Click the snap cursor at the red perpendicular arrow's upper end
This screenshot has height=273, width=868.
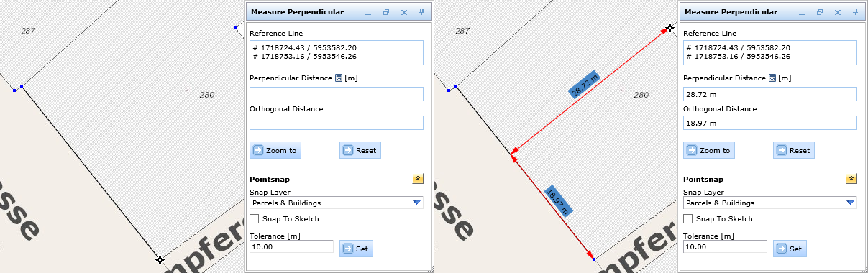point(670,28)
